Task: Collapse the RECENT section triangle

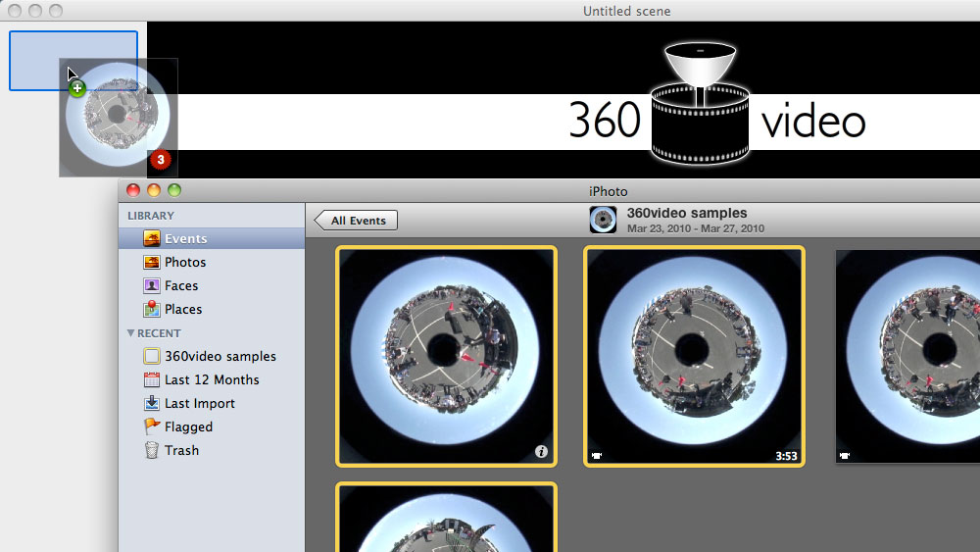Action: (x=130, y=333)
